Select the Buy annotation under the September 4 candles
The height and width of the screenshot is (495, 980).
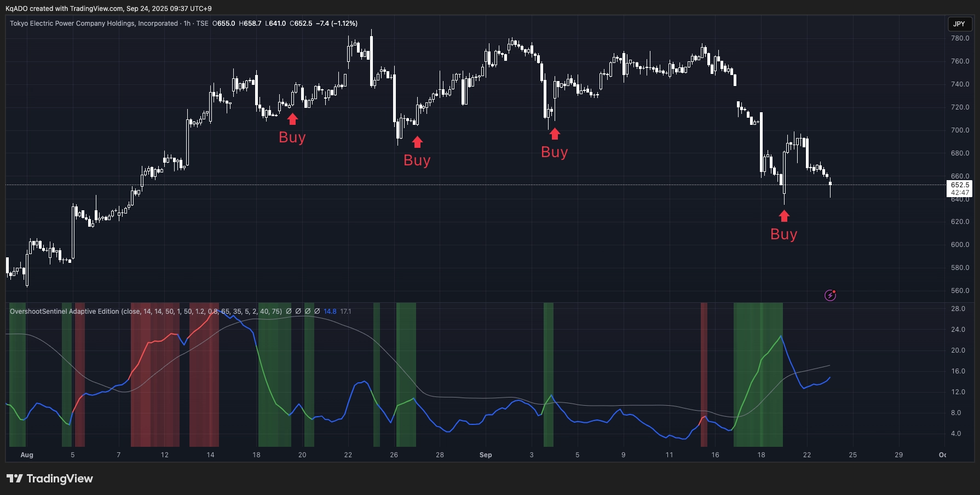(x=555, y=152)
